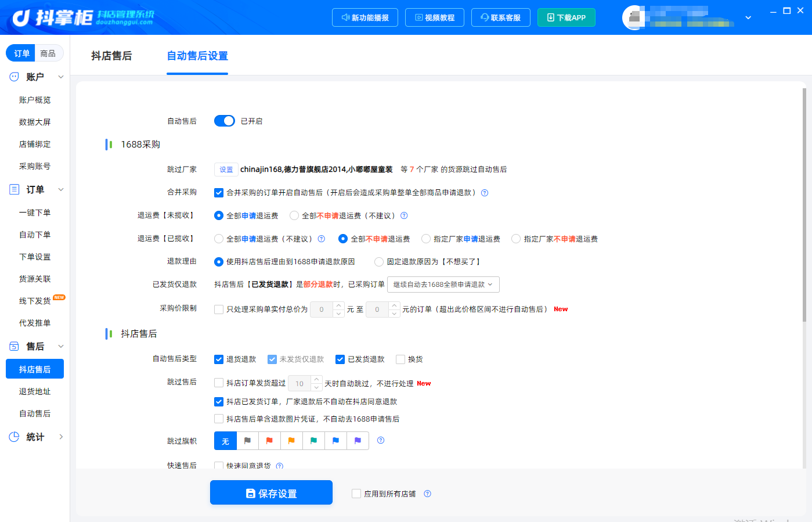Check the 换货 after-sale type
812x522 pixels.
tap(400, 359)
